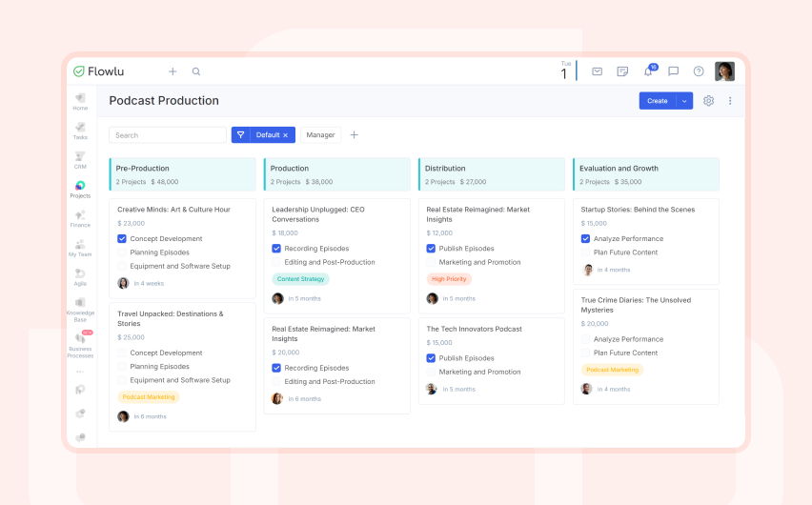
Task: Click the Pre-Production column header
Action: [183, 174]
